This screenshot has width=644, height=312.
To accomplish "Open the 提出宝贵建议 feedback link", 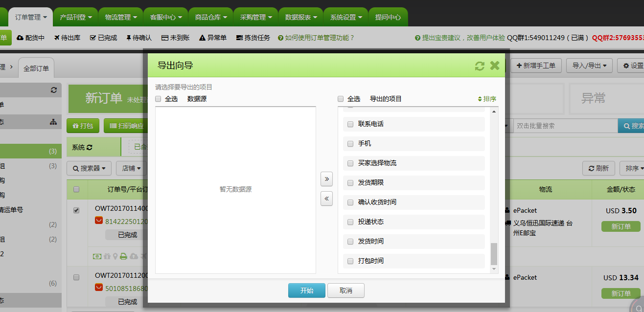I will 460,38.
